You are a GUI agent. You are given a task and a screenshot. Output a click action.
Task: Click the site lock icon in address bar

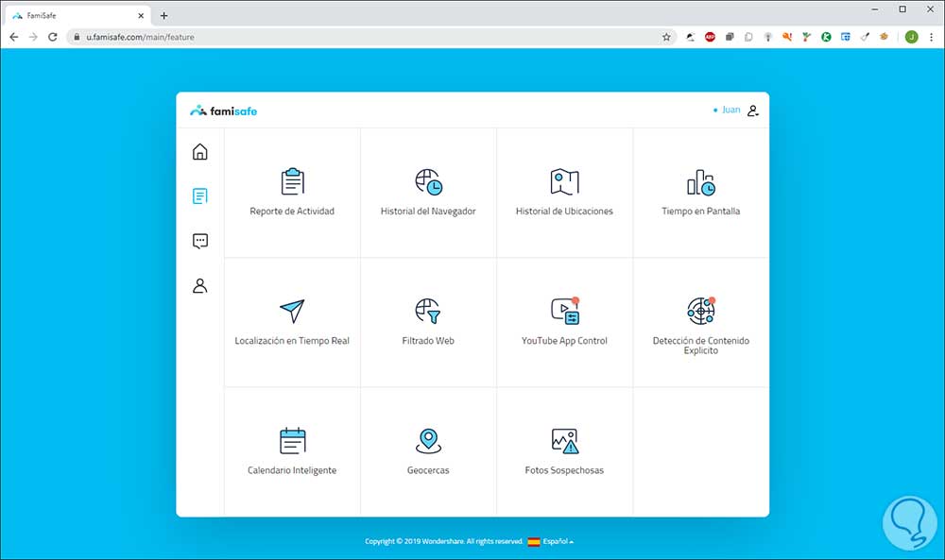point(77,37)
